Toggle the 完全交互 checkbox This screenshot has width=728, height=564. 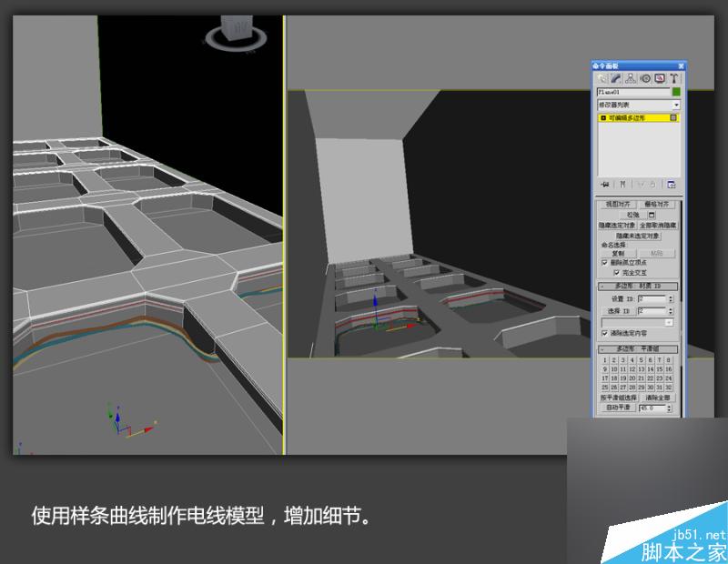(615, 274)
